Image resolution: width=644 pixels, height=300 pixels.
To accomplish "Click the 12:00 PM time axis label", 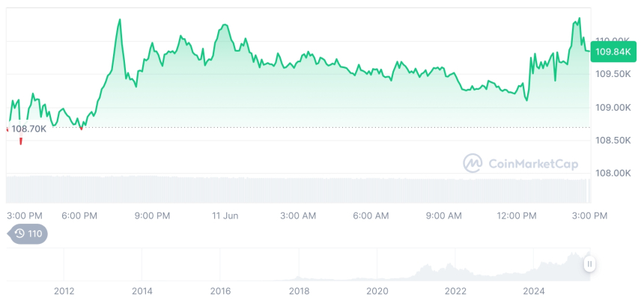I will [517, 215].
